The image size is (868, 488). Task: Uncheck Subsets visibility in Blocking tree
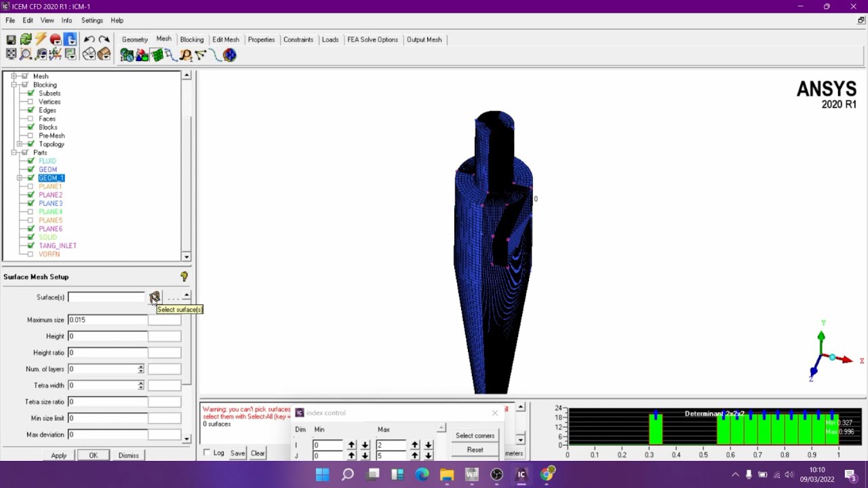(31, 94)
